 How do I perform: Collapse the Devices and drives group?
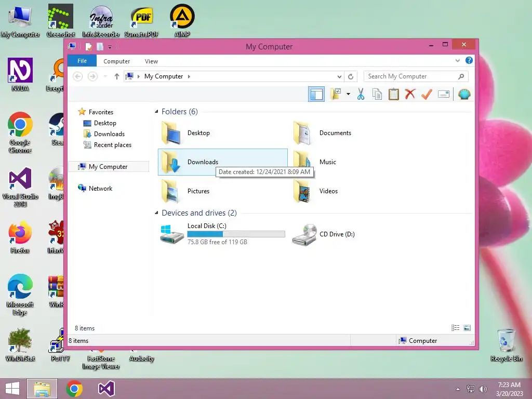coord(156,212)
